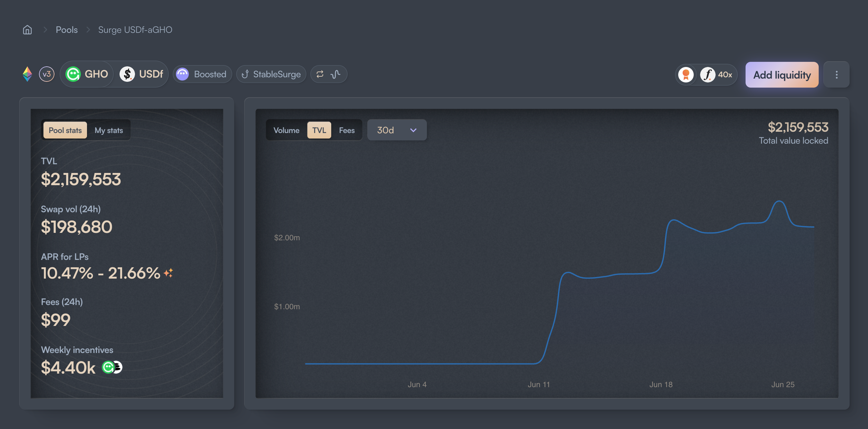Open the 30d time period dropdown
Screen dimensions: 868x429
point(397,130)
